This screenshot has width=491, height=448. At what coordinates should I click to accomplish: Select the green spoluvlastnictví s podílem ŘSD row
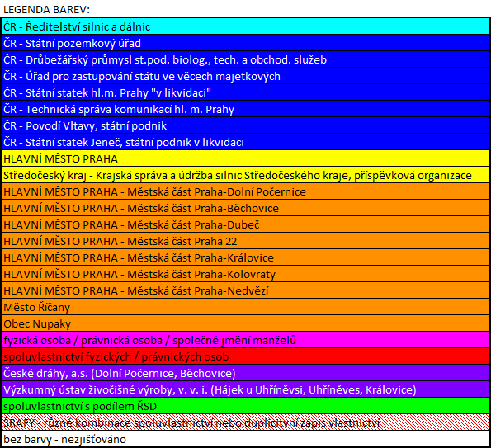(246, 406)
